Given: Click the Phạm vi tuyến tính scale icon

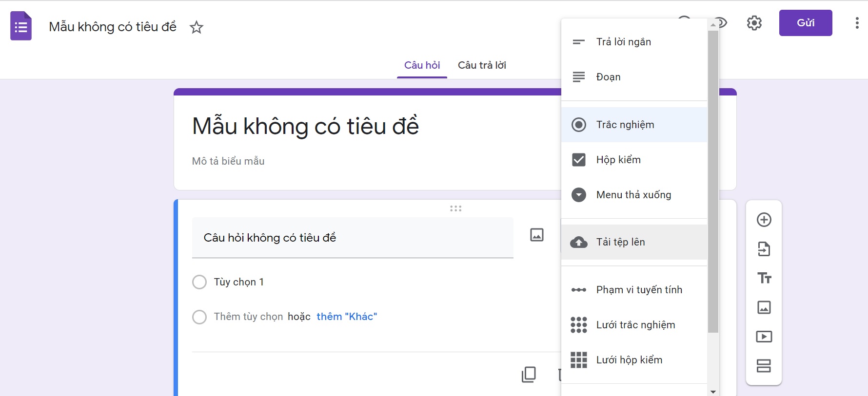Looking at the screenshot, I should pos(579,290).
